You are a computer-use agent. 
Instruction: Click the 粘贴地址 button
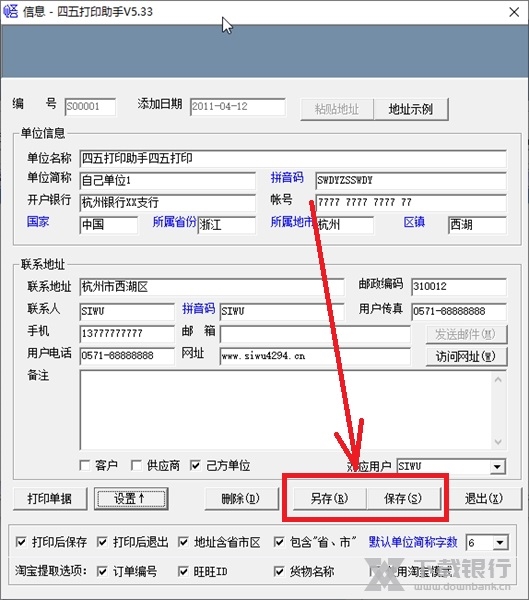click(337, 109)
